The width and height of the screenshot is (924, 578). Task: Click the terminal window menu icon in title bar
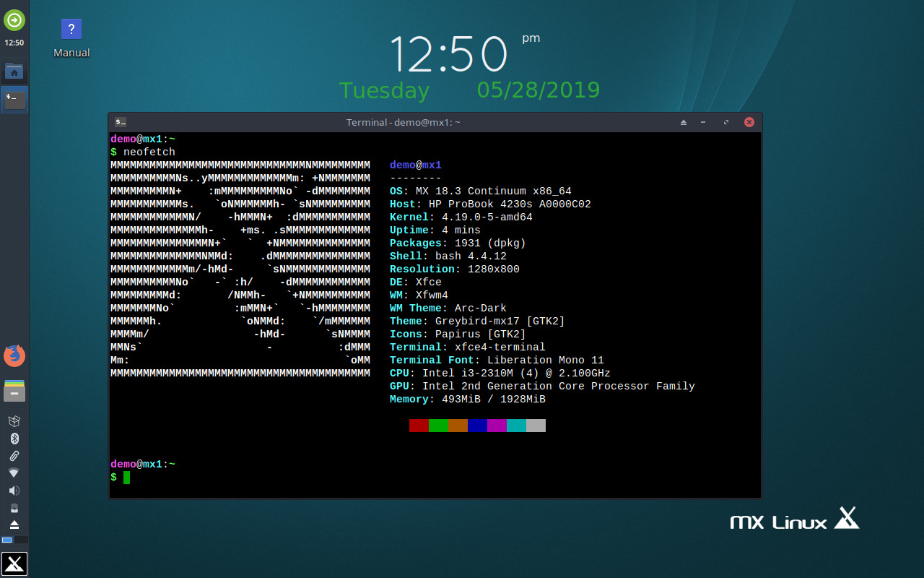click(x=121, y=122)
